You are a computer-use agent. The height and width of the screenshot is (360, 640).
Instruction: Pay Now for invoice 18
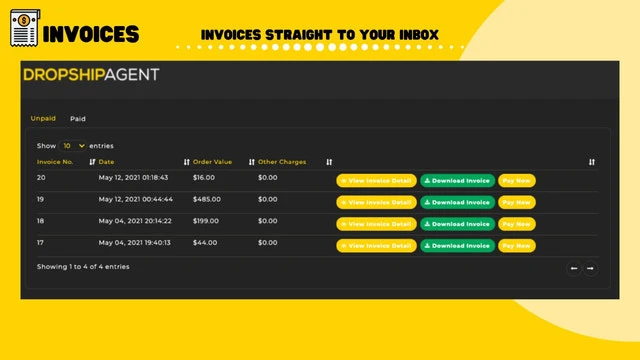tap(517, 224)
